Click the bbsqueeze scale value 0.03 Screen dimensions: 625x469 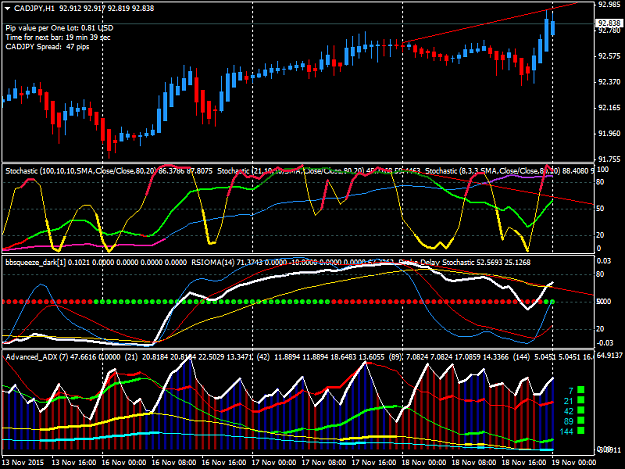point(603,261)
